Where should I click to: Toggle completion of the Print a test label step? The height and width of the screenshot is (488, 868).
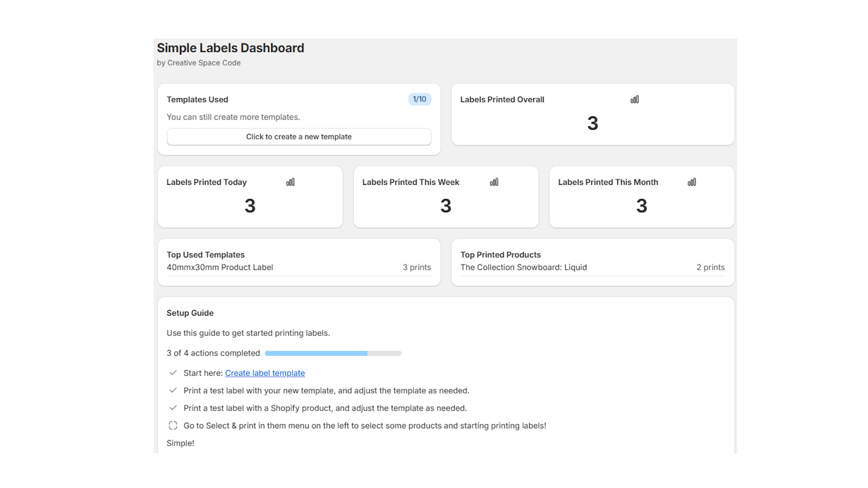[x=173, y=390]
